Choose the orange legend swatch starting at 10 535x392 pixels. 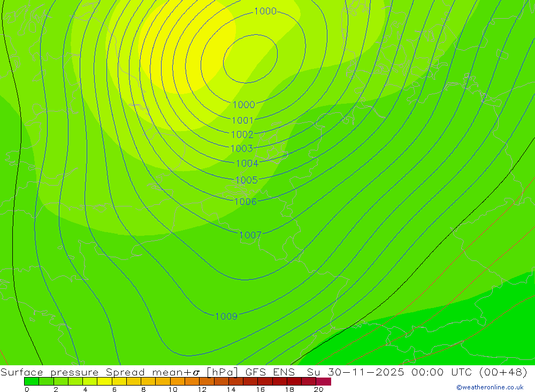click(178, 381)
